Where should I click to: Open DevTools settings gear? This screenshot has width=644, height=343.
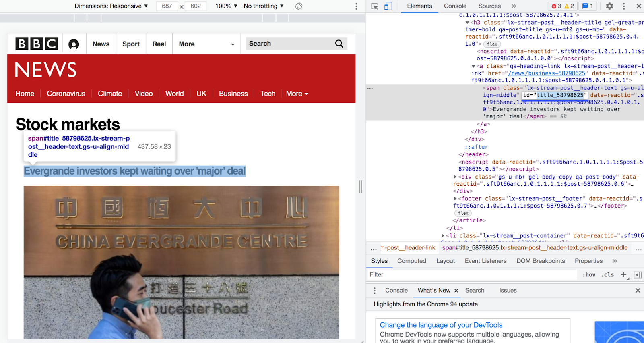point(609,6)
